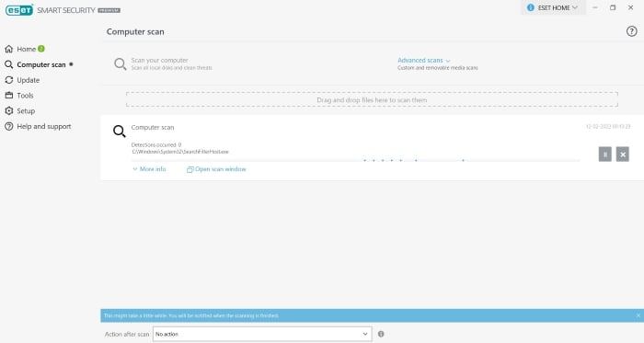Expand More info for the scan
Screen dimensions: 644x343
pos(149,169)
